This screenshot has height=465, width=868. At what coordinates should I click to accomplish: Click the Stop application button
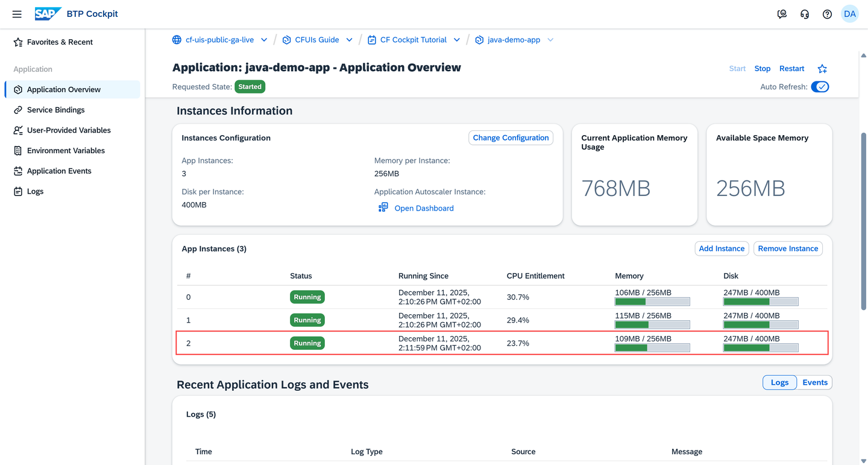763,69
